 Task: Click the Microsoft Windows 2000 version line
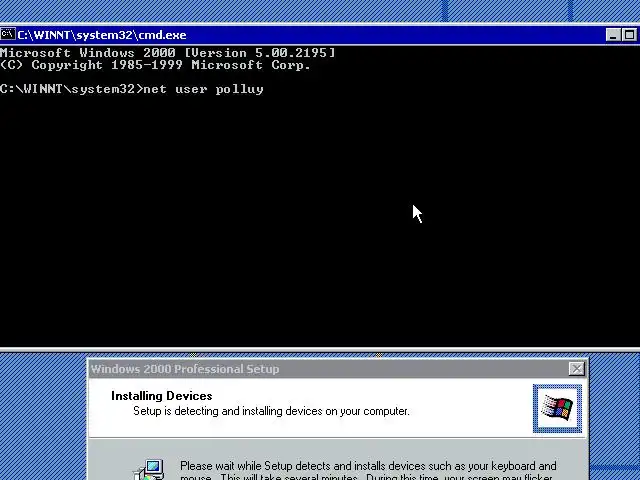[167, 53]
